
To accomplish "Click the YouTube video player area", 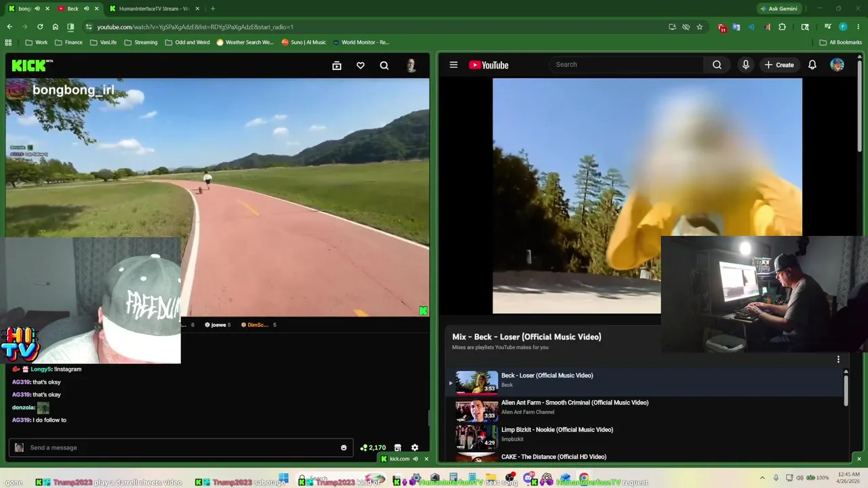I will click(x=647, y=196).
